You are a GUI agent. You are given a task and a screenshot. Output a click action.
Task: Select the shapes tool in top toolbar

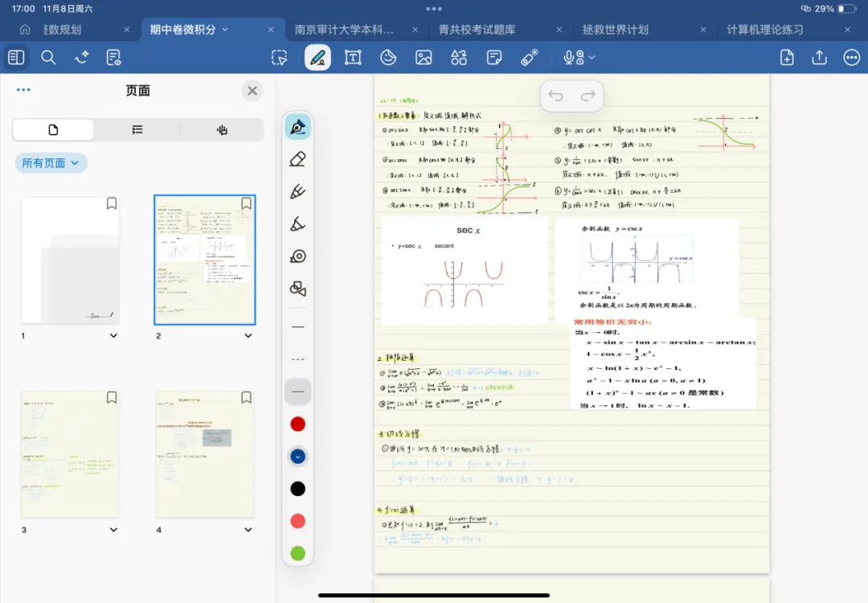(459, 57)
